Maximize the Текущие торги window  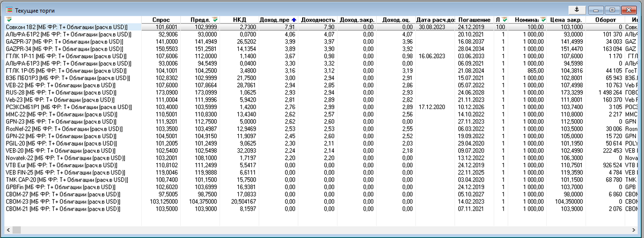(612, 10)
